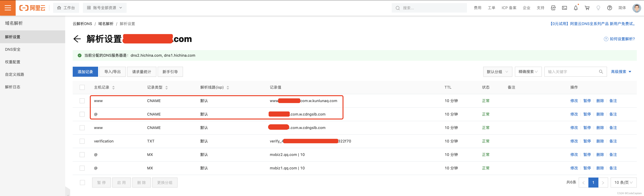Go to next page arrow
Viewport: 644px width, 196px height.
pos(603,183)
